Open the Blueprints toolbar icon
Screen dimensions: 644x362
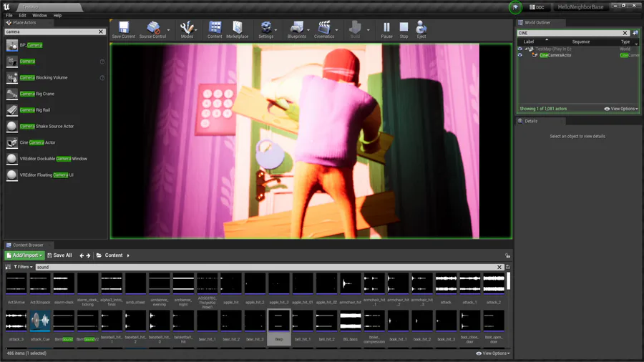(296, 29)
